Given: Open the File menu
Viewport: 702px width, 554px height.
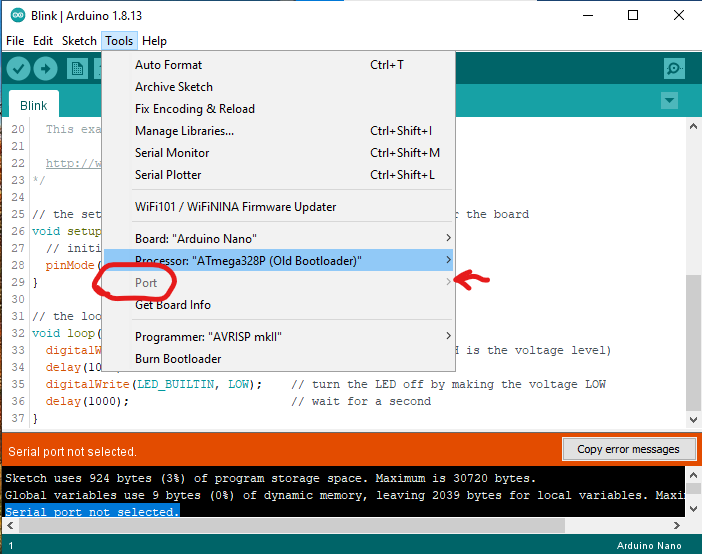Looking at the screenshot, I should [15, 41].
